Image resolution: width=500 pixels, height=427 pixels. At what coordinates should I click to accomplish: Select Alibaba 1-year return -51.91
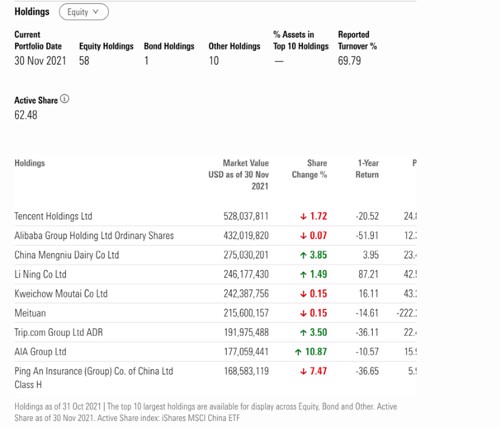[x=367, y=235]
